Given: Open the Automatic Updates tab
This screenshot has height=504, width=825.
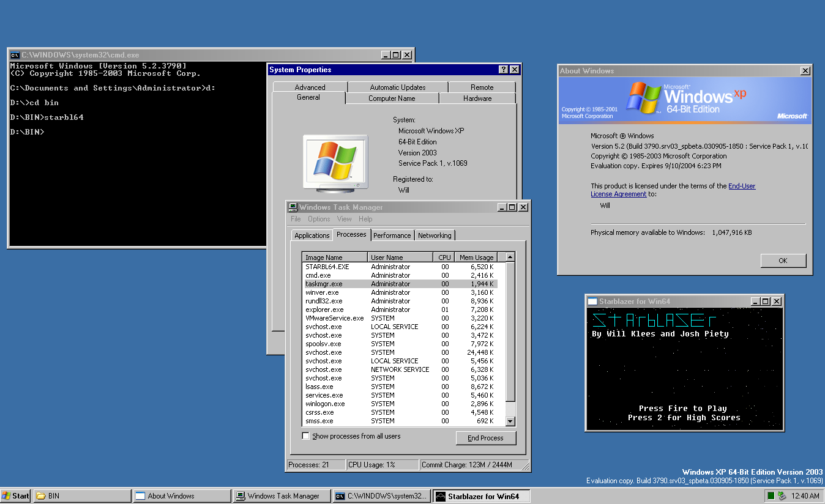Looking at the screenshot, I should pos(397,87).
